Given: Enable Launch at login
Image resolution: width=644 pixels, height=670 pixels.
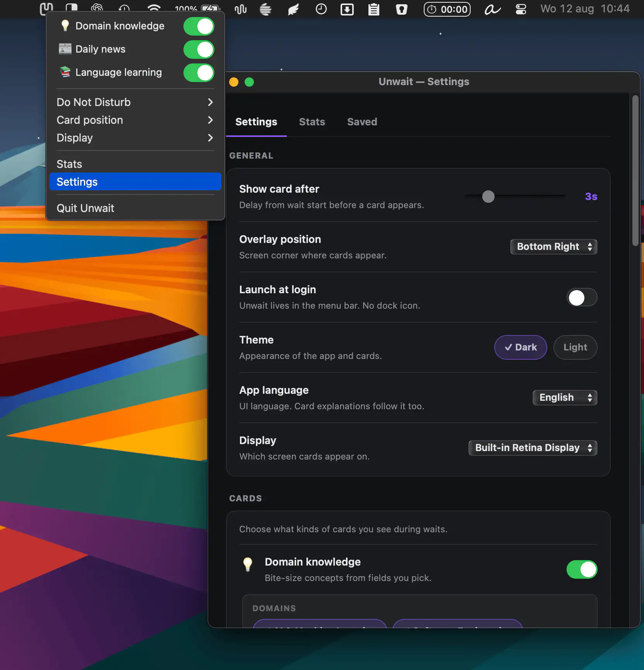Looking at the screenshot, I should (582, 297).
